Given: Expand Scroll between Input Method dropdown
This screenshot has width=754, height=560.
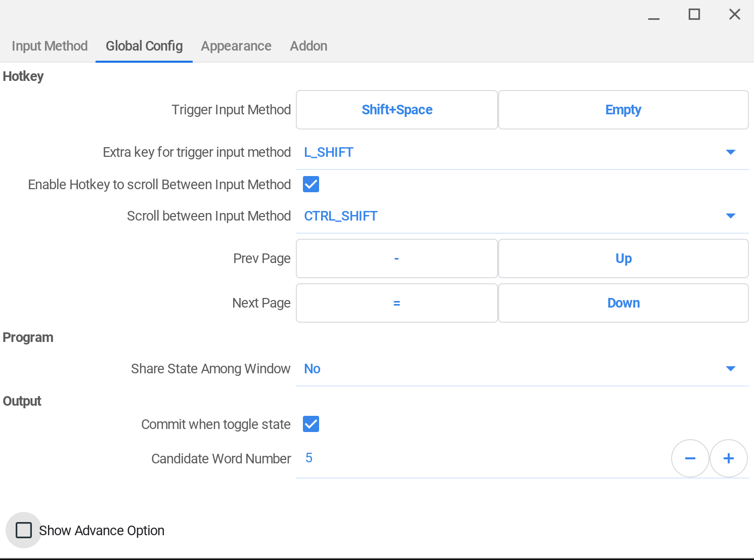Looking at the screenshot, I should point(522,216).
